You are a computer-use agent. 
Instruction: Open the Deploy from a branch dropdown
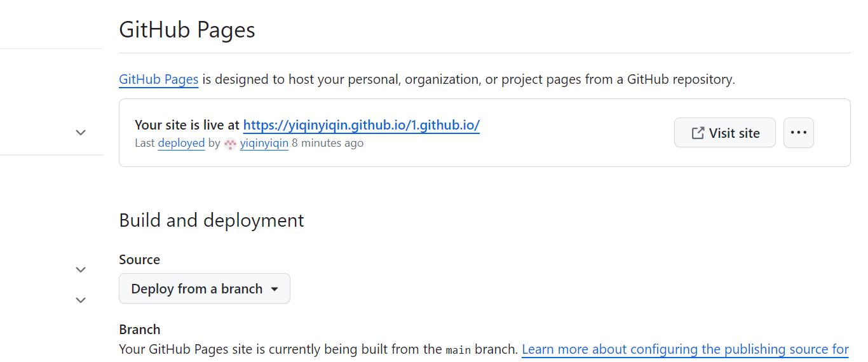[205, 288]
